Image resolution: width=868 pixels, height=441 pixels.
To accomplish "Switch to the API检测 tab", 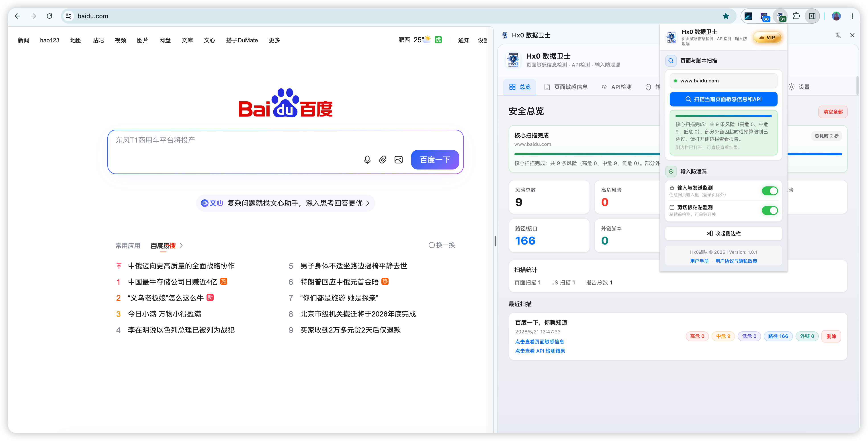I will pyautogui.click(x=617, y=87).
